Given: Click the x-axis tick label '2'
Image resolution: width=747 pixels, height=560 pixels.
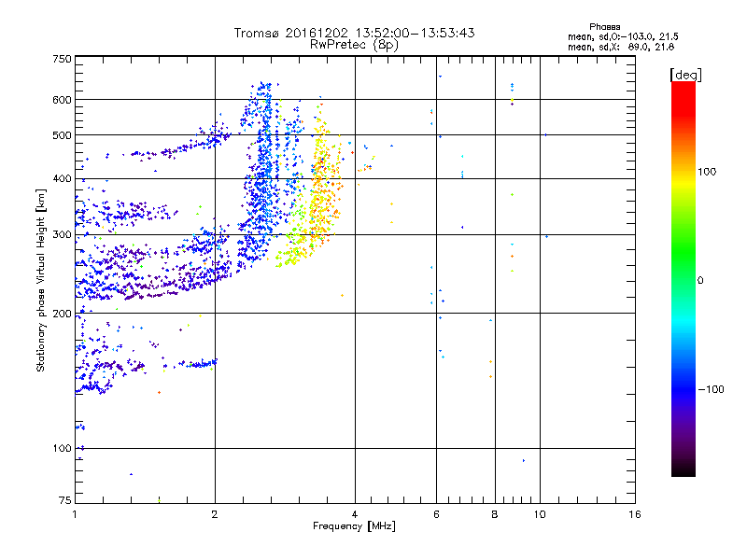Looking at the screenshot, I should [x=215, y=514].
